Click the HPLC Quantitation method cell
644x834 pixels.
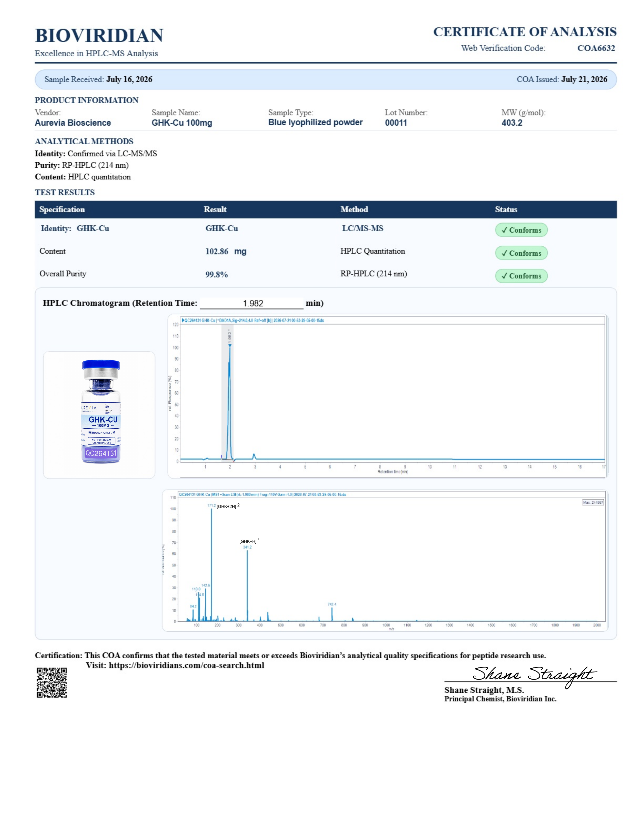(373, 251)
